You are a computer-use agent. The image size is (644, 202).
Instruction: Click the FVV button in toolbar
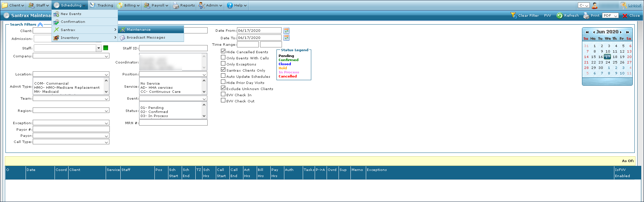pos(548,16)
